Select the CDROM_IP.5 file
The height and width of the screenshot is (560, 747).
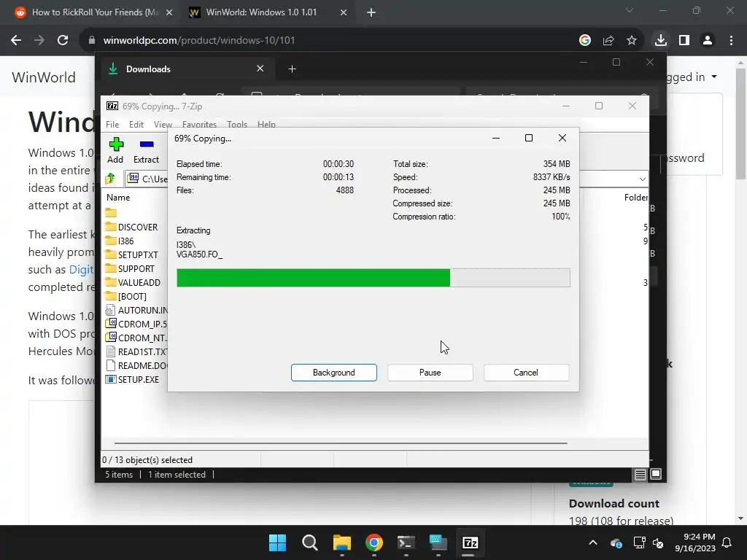pos(136,324)
